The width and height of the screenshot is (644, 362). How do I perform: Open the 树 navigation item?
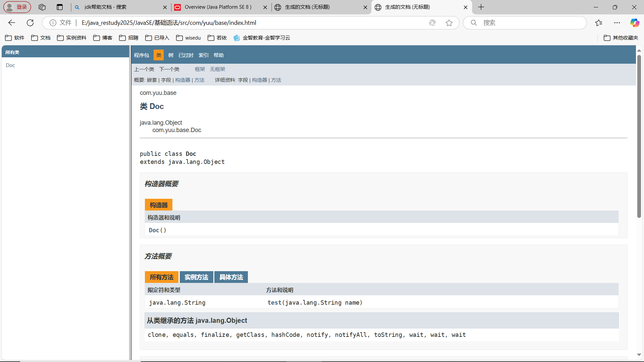(171, 55)
